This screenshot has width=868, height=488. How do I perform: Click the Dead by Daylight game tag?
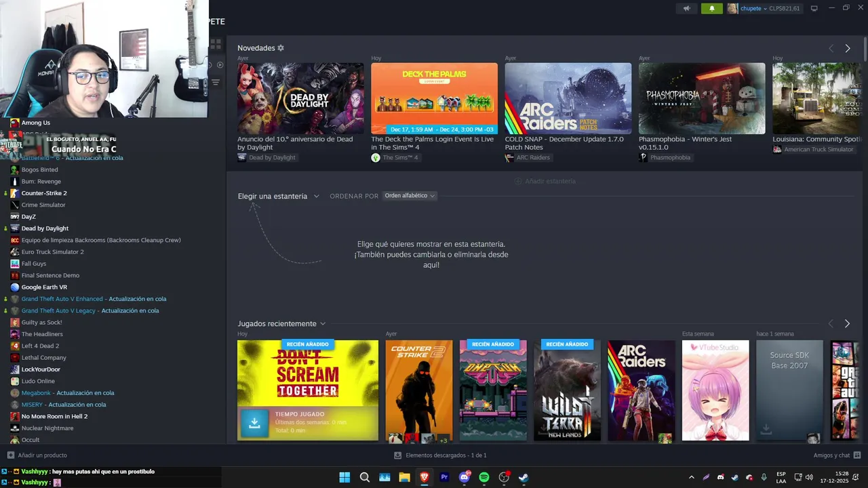(267, 157)
